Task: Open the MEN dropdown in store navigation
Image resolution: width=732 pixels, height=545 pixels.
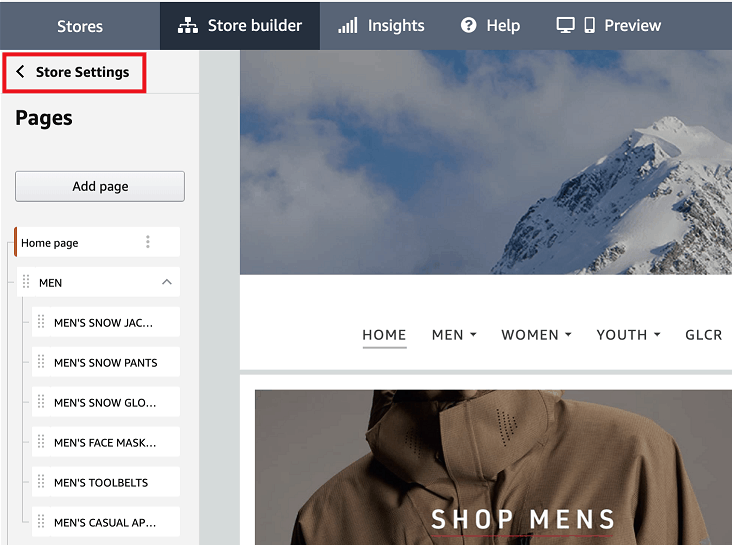Action: coord(454,335)
